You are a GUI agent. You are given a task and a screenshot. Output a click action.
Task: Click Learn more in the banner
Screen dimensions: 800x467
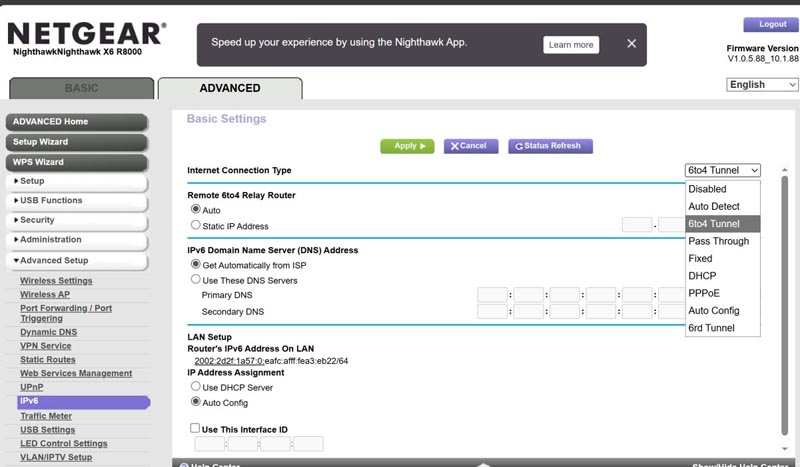tap(571, 45)
